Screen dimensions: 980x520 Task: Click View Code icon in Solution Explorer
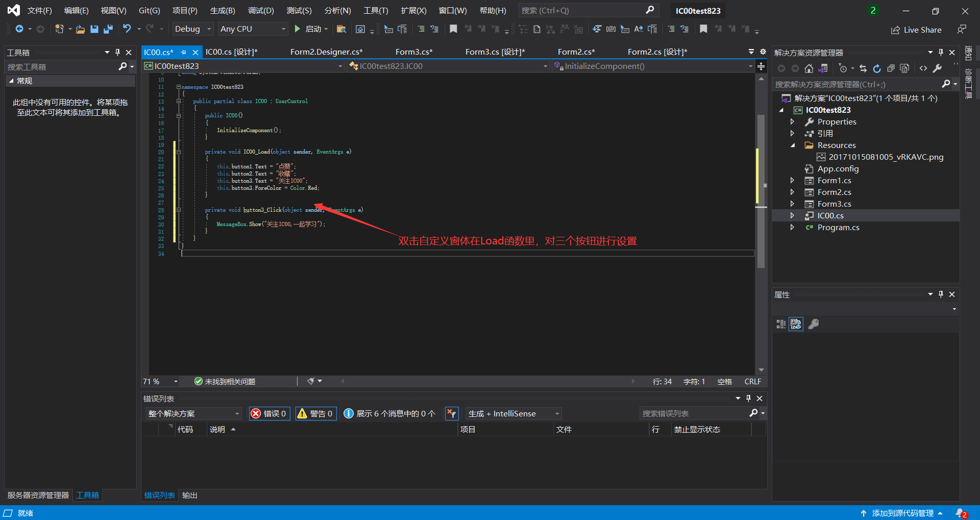click(x=923, y=68)
